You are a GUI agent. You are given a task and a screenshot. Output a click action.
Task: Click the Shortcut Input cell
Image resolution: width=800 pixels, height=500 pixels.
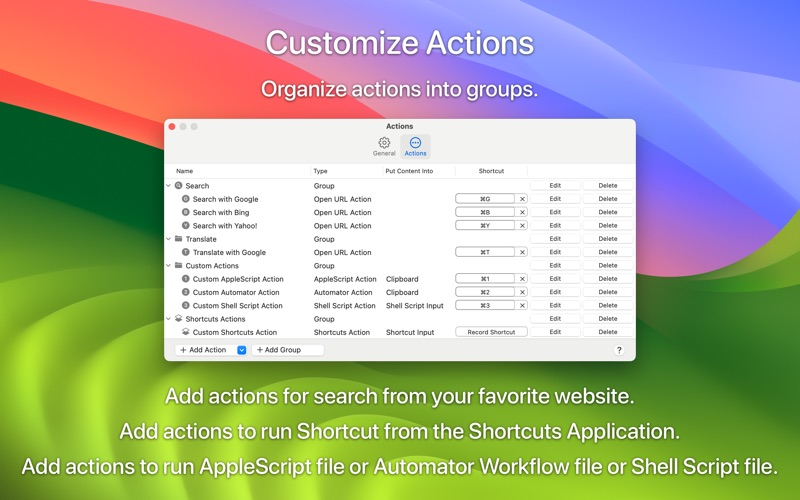(x=410, y=332)
